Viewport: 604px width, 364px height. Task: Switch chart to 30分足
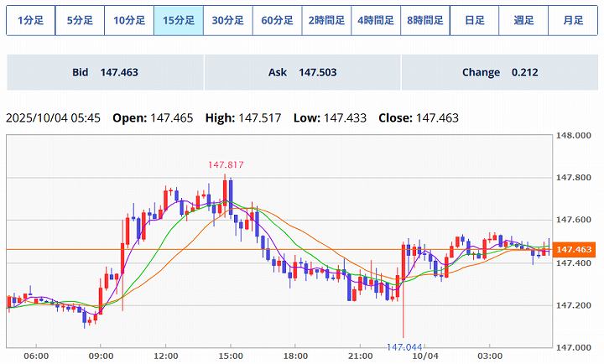tap(227, 20)
